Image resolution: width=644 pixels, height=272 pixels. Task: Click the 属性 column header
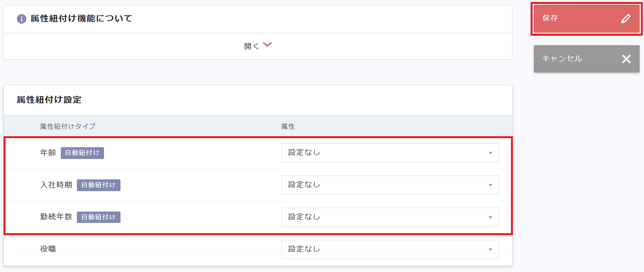pyautogui.click(x=288, y=126)
